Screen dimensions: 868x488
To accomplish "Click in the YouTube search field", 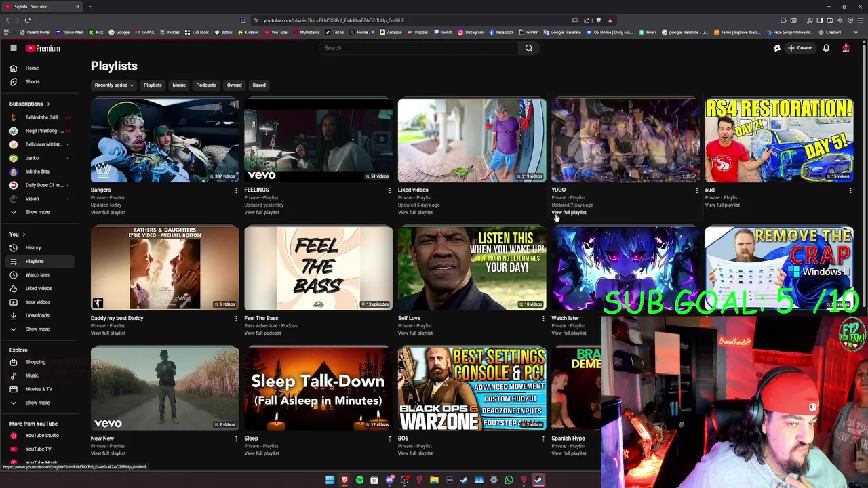I will 418,48.
